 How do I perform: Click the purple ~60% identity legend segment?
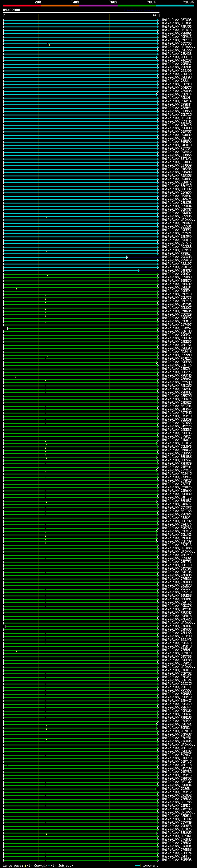99,6
